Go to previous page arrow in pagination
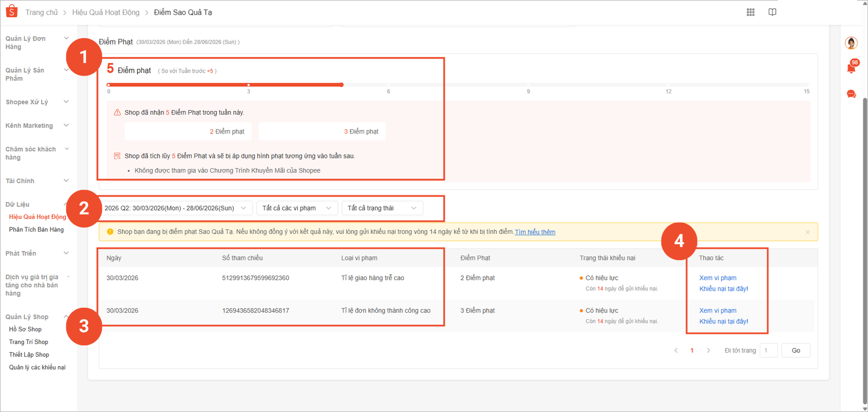Screen dimensions: 868x412 coord(676,351)
